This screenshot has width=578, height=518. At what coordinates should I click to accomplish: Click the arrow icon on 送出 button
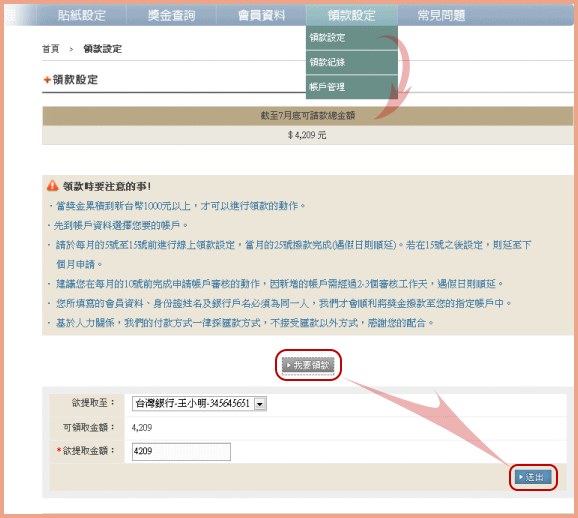[521, 477]
